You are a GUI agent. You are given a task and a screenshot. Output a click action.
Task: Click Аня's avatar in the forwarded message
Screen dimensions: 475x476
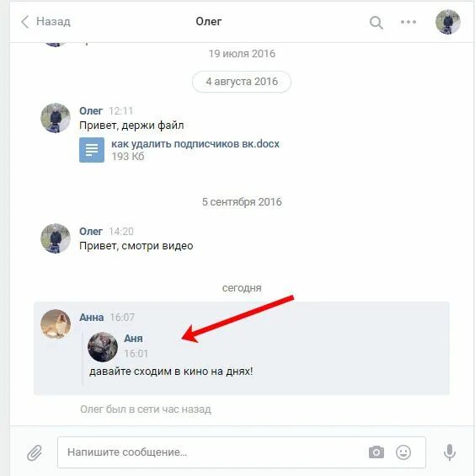point(103,346)
